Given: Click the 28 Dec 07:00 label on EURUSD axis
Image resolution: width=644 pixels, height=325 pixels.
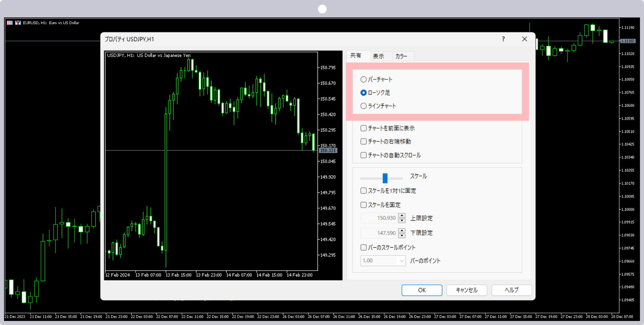Looking at the screenshot, I should (x=622, y=317).
